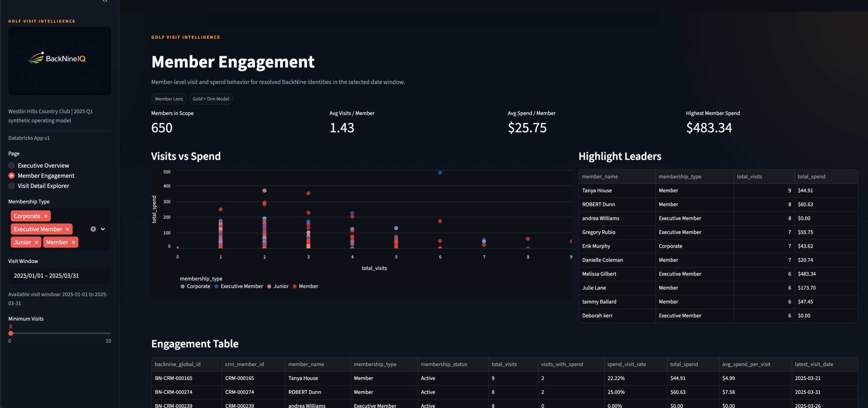Clear all membership type selections icon
868x408 pixels.
[93, 229]
